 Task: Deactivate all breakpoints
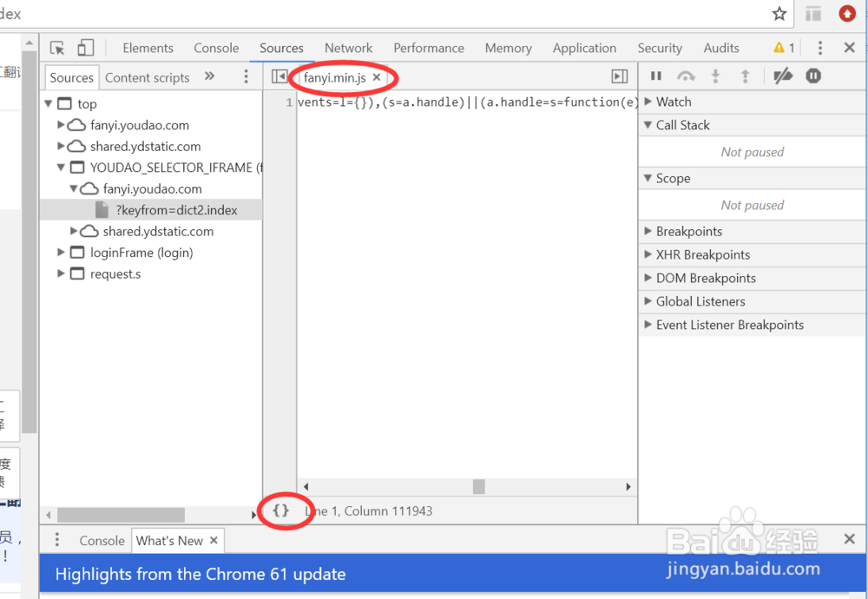click(783, 76)
